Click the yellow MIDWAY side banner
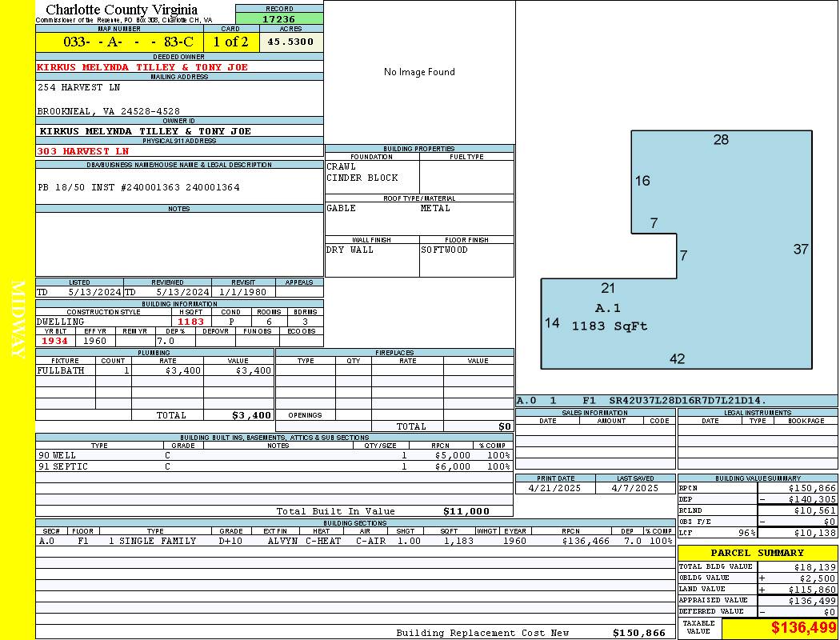Image resolution: width=840 pixels, height=640 pixels. (x=18, y=320)
